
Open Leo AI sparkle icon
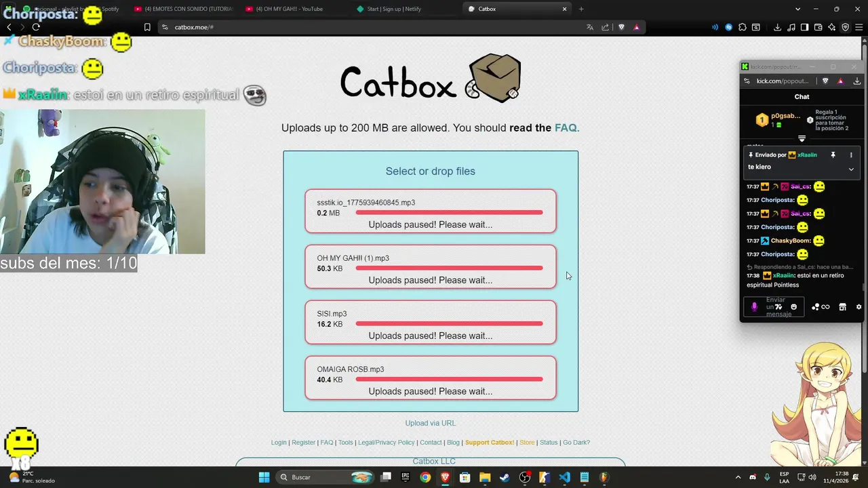[832, 27]
